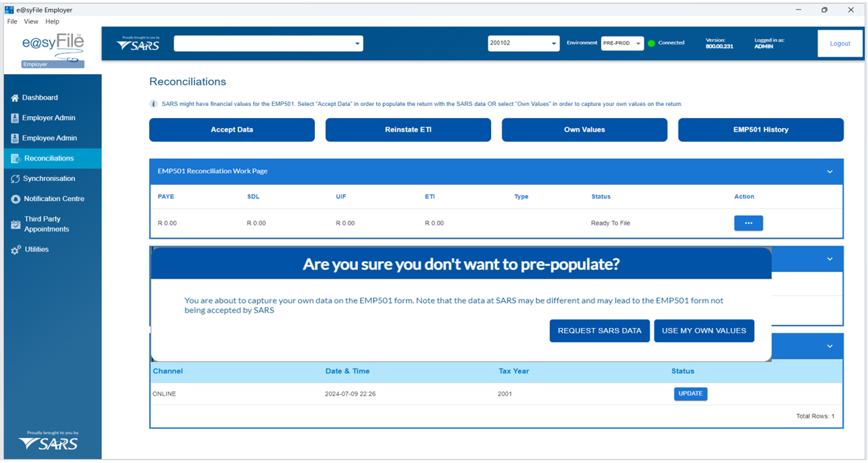
Task: Click the Employer Admin sidebar icon
Action: (15, 118)
